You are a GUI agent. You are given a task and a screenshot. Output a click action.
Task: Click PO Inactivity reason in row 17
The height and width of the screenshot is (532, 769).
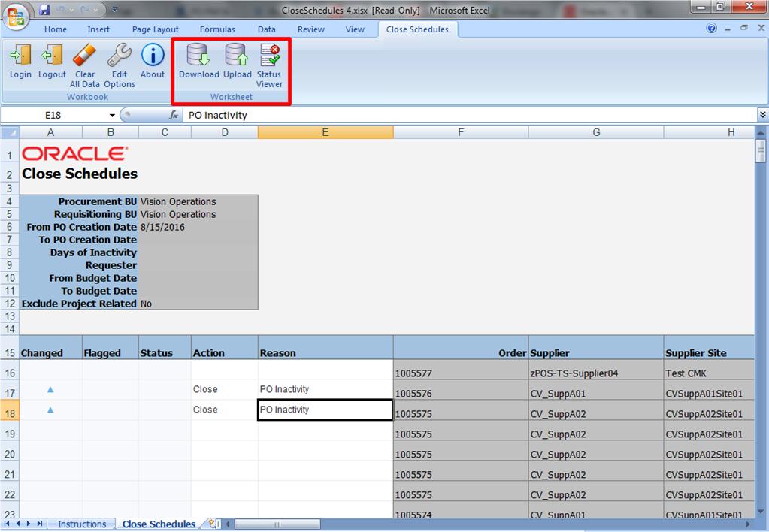325,389
